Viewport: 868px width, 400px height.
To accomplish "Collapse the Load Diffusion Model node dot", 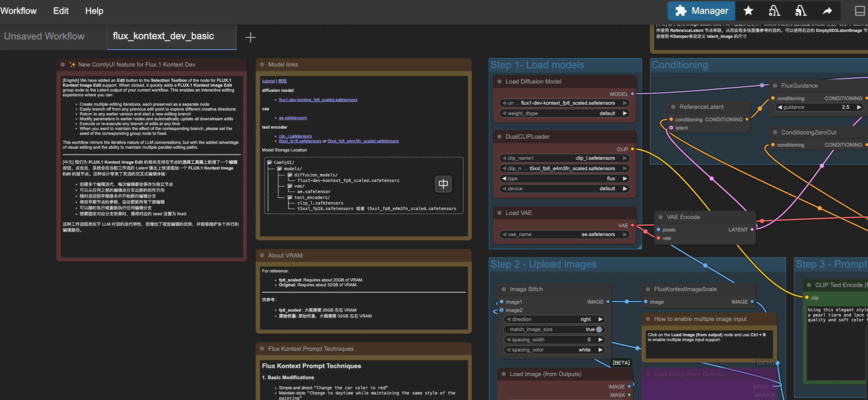I will (500, 81).
